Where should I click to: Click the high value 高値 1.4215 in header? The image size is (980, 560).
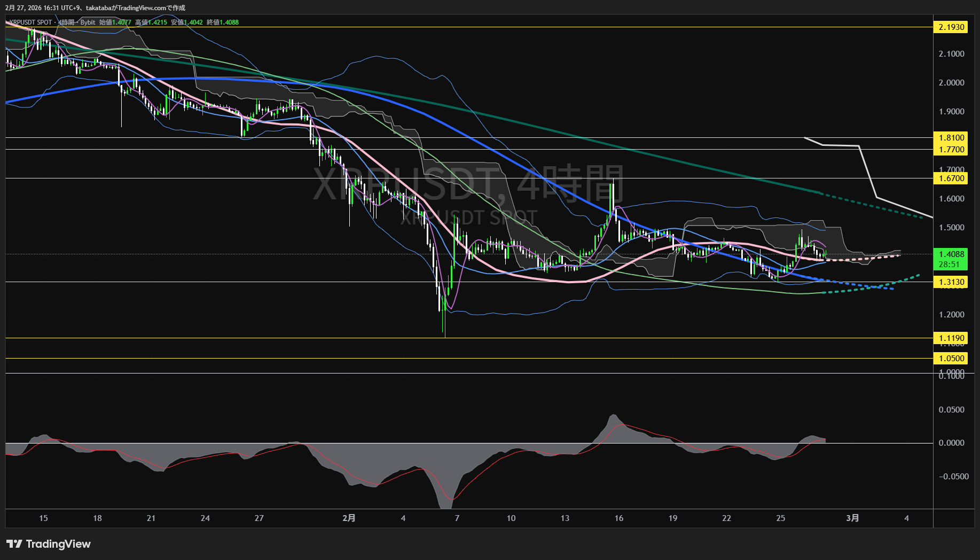click(151, 22)
